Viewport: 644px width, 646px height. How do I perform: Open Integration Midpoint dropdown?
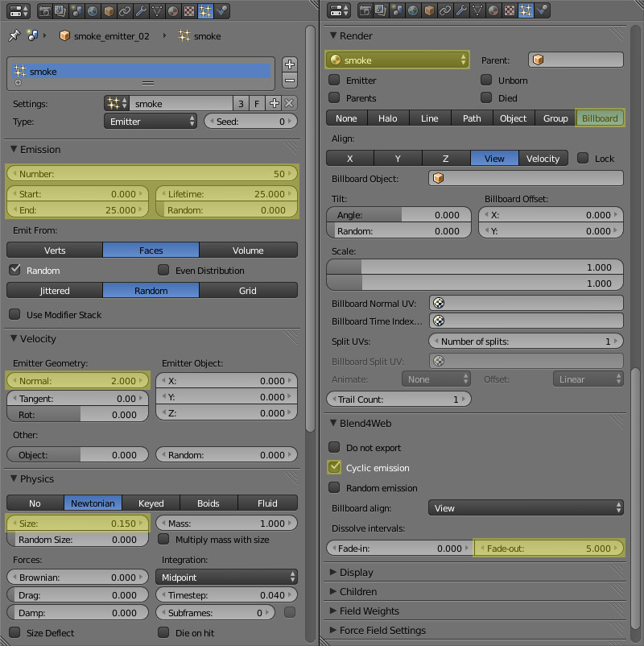(x=226, y=578)
